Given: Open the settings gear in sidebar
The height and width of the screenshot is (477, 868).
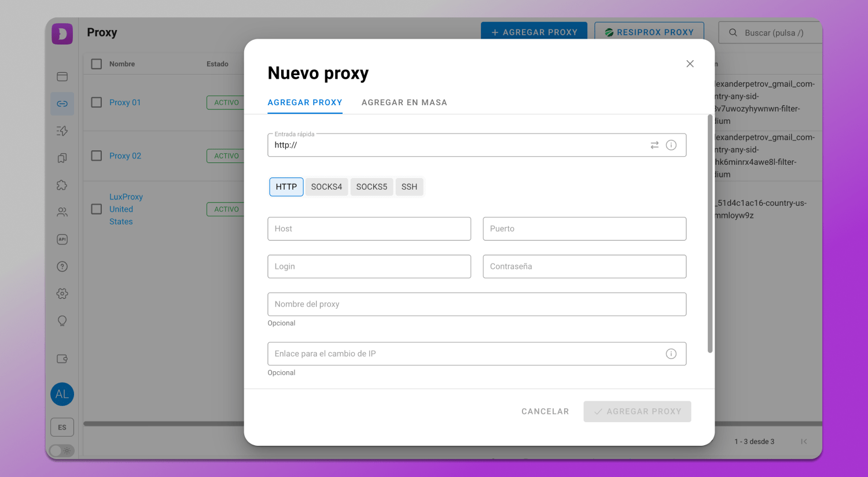Looking at the screenshot, I should tap(62, 294).
